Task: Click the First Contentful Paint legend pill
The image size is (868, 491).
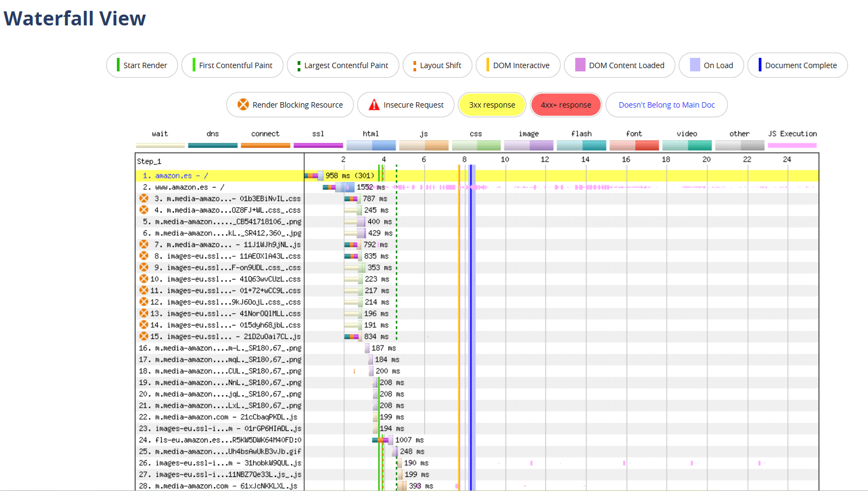Action: click(232, 65)
